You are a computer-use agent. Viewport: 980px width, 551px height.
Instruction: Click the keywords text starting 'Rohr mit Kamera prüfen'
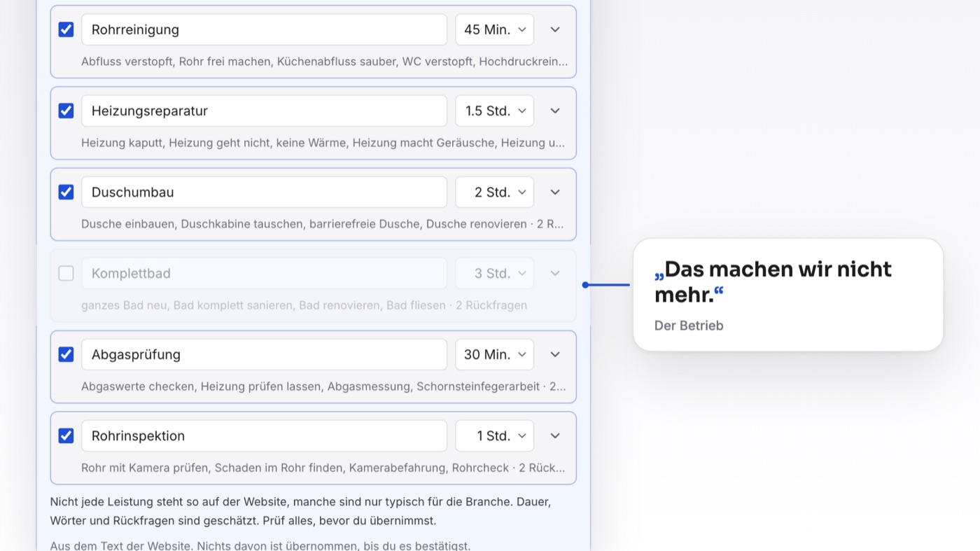click(x=323, y=468)
